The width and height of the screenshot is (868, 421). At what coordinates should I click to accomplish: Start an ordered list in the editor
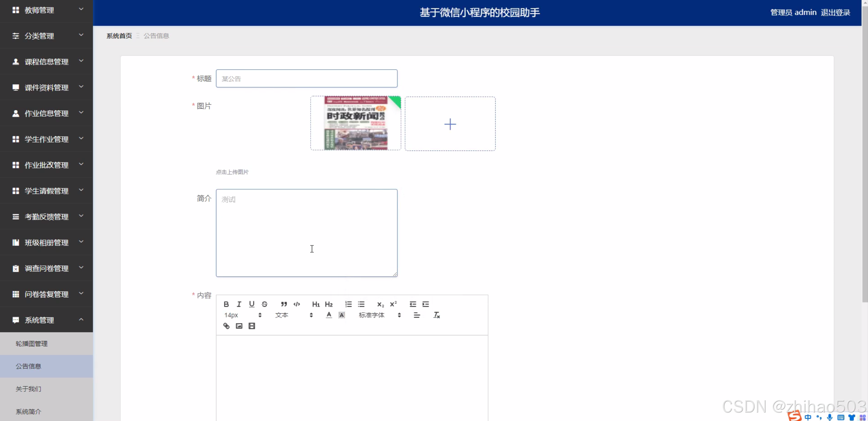[x=348, y=304]
